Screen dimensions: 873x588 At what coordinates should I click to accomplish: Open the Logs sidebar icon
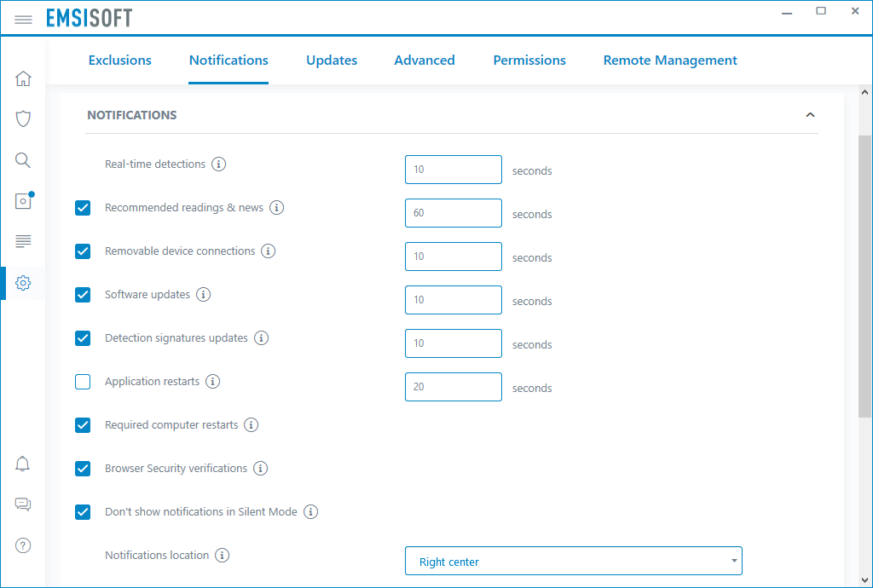23,241
